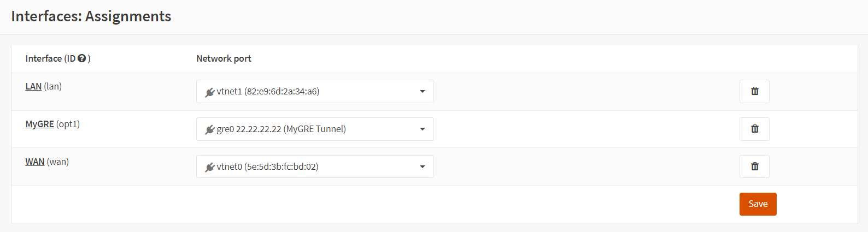This screenshot has height=232, width=868.
Task: Click the Network port column header
Action: pyautogui.click(x=224, y=58)
